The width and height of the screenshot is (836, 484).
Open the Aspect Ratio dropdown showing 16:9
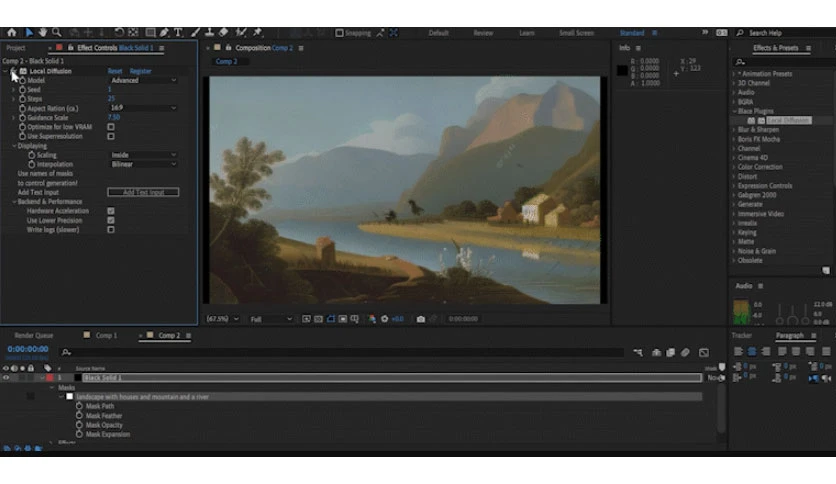[x=143, y=108]
